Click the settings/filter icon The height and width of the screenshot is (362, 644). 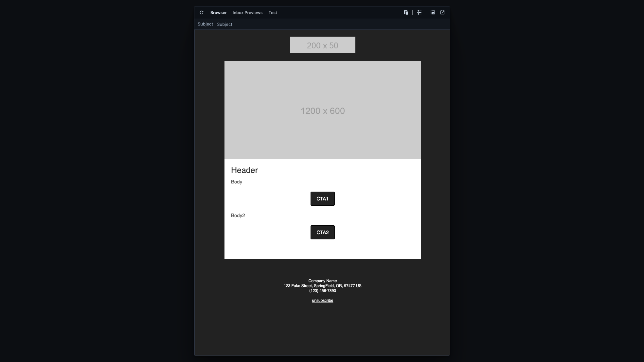point(419,12)
